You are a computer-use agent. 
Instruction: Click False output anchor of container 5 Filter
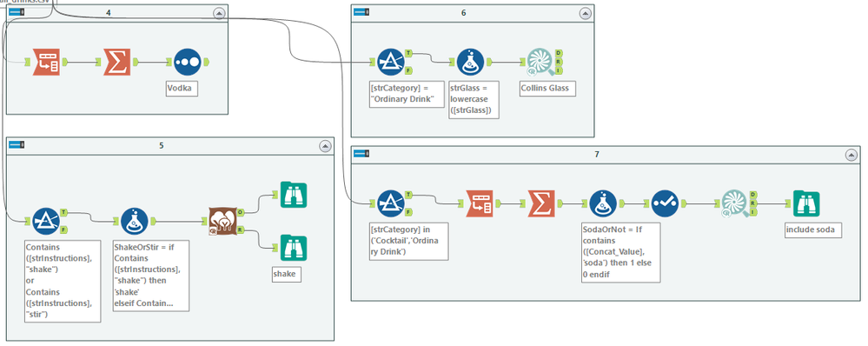pyautogui.click(x=63, y=230)
